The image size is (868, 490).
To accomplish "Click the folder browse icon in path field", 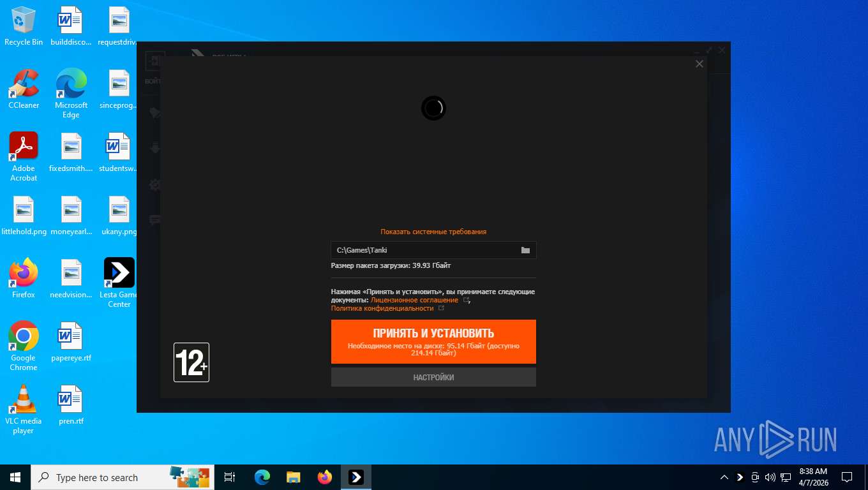I will pyautogui.click(x=525, y=250).
